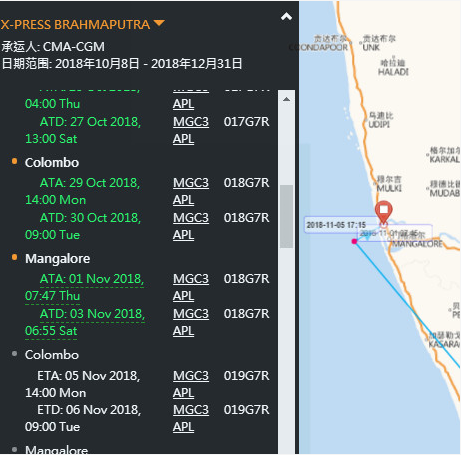Click the orange bullet beside Colombo
This screenshot has height=455, width=461.
(x=14, y=161)
